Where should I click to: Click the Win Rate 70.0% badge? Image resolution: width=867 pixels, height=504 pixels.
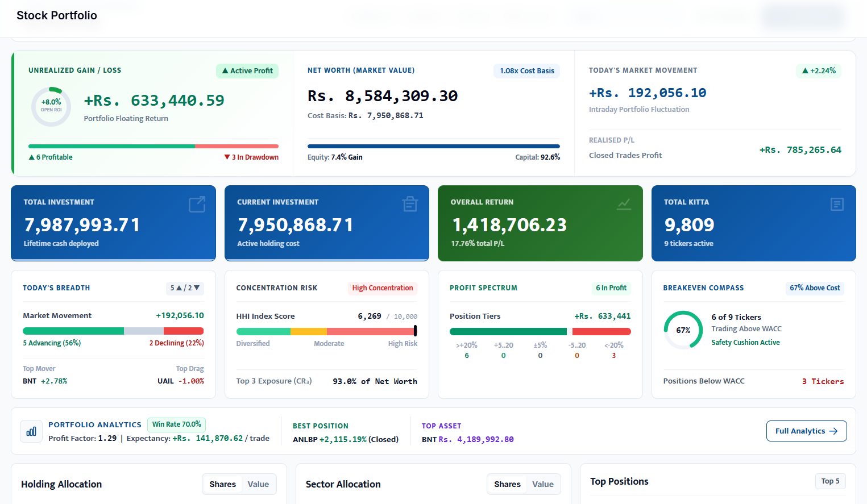tap(177, 424)
